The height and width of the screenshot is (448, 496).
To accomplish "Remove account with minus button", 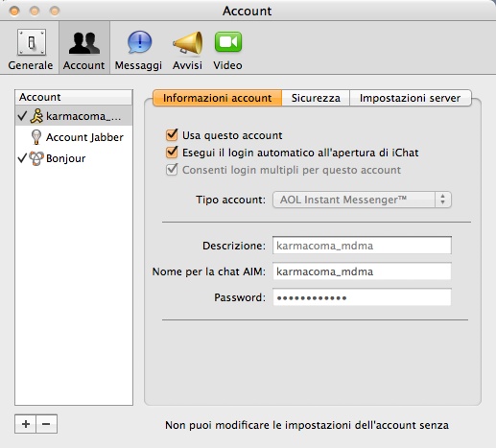I will 46,424.
